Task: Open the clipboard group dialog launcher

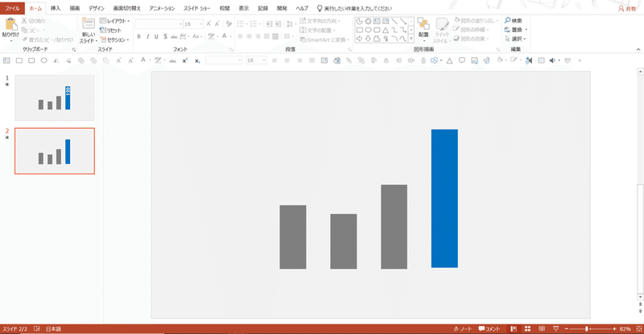Action: 74,50
